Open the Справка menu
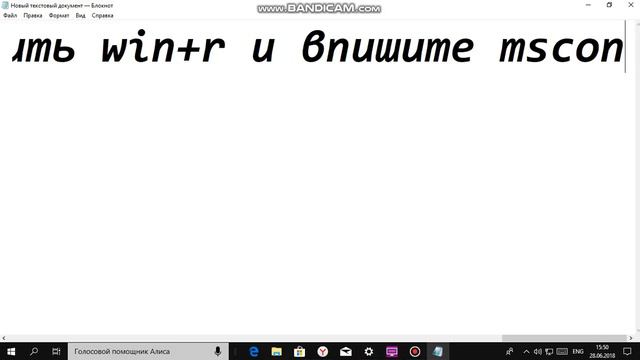 [x=102, y=16]
